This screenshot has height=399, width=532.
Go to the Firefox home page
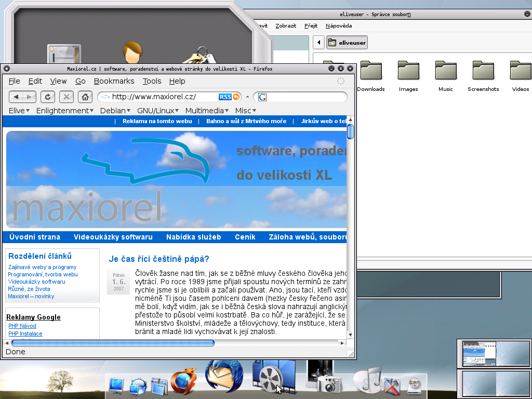click(x=85, y=97)
